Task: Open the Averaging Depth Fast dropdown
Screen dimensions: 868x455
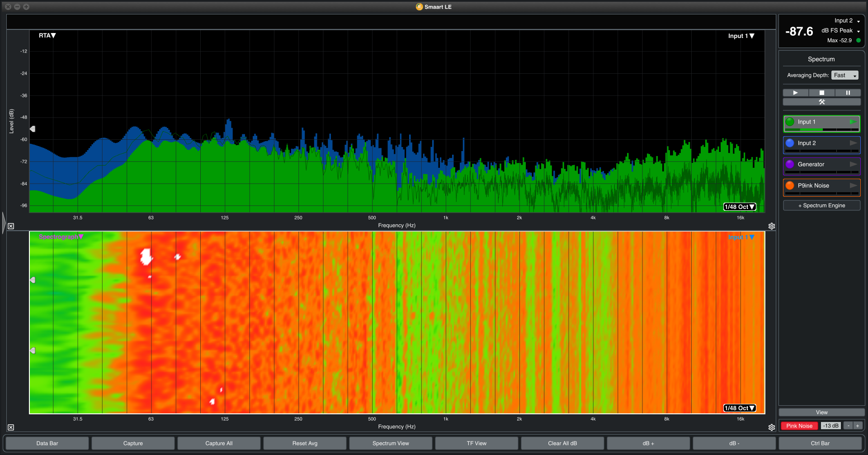Action: 844,75
